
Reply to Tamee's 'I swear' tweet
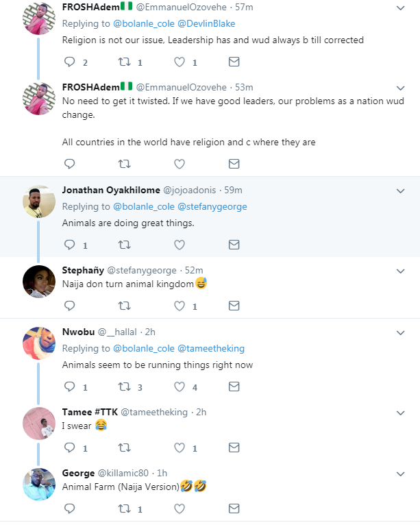69,448
